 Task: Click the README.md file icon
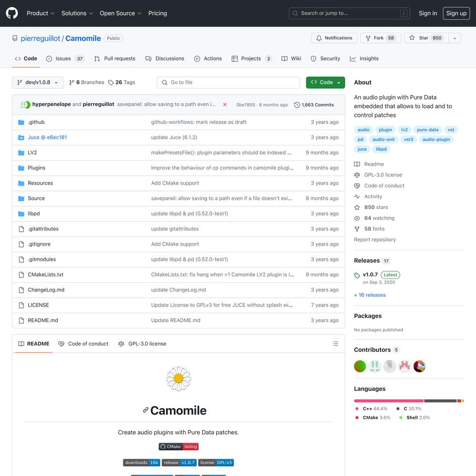tap(21, 320)
